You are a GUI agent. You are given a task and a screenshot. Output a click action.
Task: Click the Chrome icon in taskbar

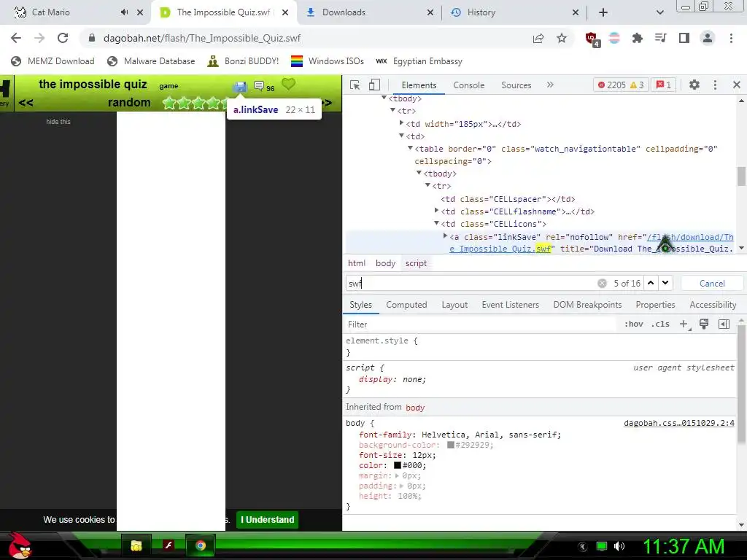click(x=201, y=545)
